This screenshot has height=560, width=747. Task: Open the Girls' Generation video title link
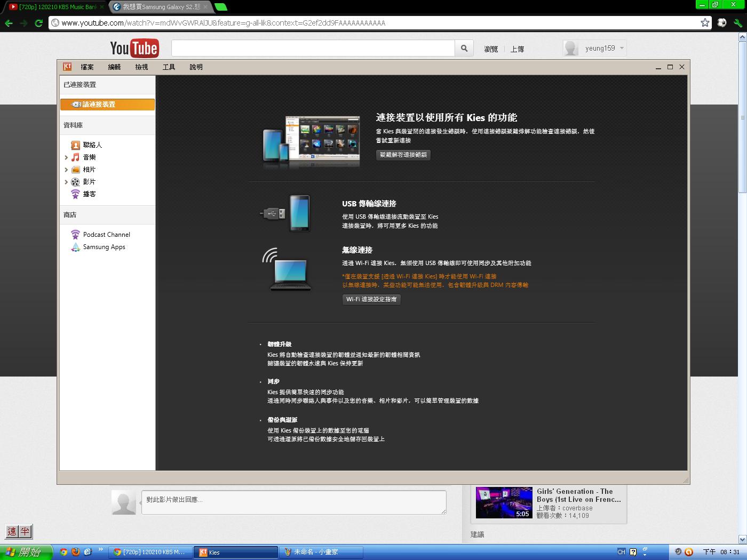click(578, 495)
